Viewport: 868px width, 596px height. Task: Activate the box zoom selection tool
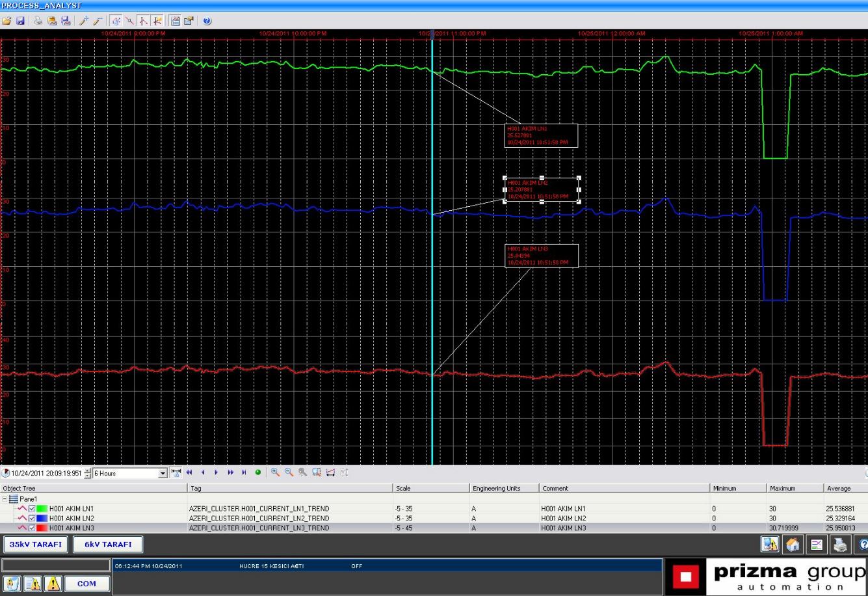pyautogui.click(x=317, y=472)
